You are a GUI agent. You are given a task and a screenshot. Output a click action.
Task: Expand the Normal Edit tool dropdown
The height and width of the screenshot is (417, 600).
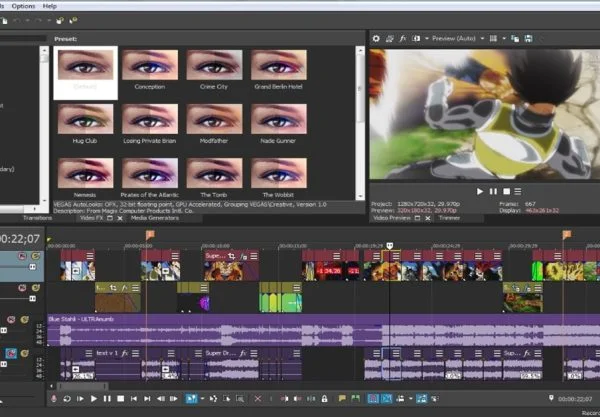point(202,399)
